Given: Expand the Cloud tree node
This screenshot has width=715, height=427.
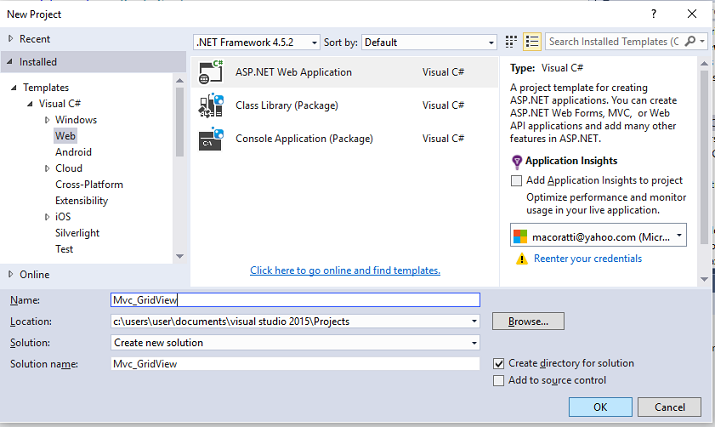Looking at the screenshot, I should (47, 168).
